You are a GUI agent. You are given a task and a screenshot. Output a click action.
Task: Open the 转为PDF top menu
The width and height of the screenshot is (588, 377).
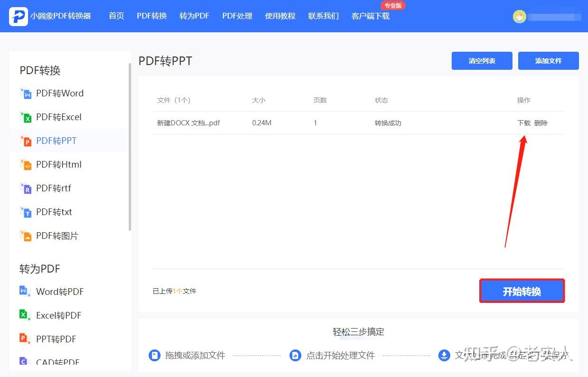point(194,16)
